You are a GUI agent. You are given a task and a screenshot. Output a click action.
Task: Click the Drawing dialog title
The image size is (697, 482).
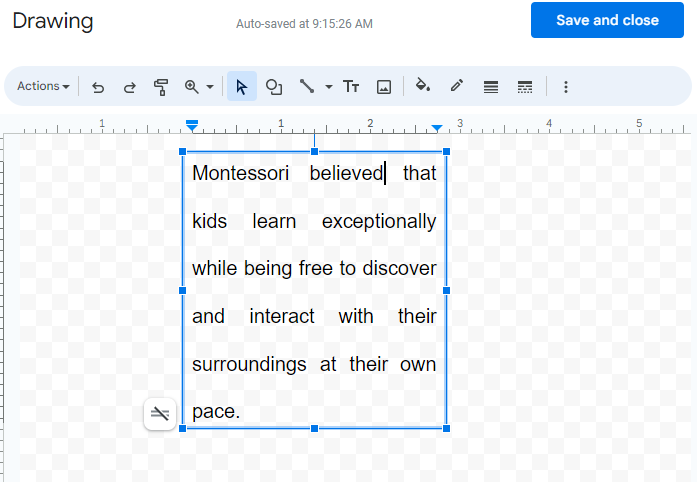(x=53, y=21)
